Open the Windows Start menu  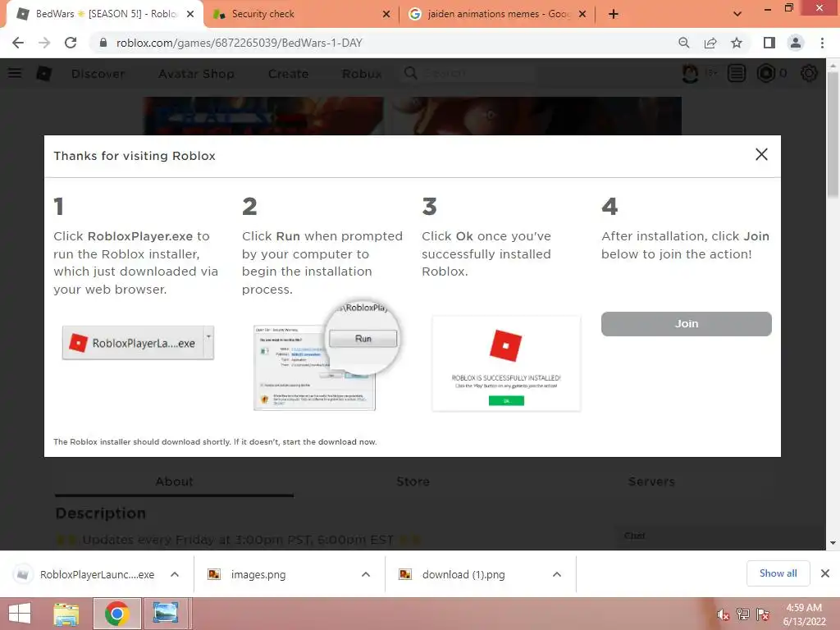pyautogui.click(x=20, y=614)
